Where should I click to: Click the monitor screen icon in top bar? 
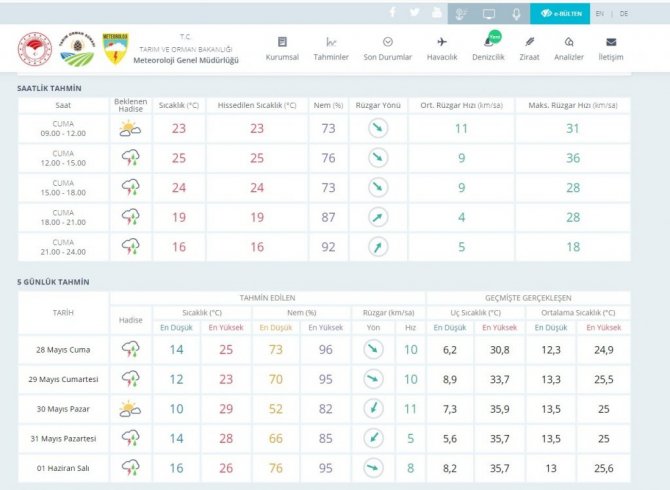[x=488, y=14]
